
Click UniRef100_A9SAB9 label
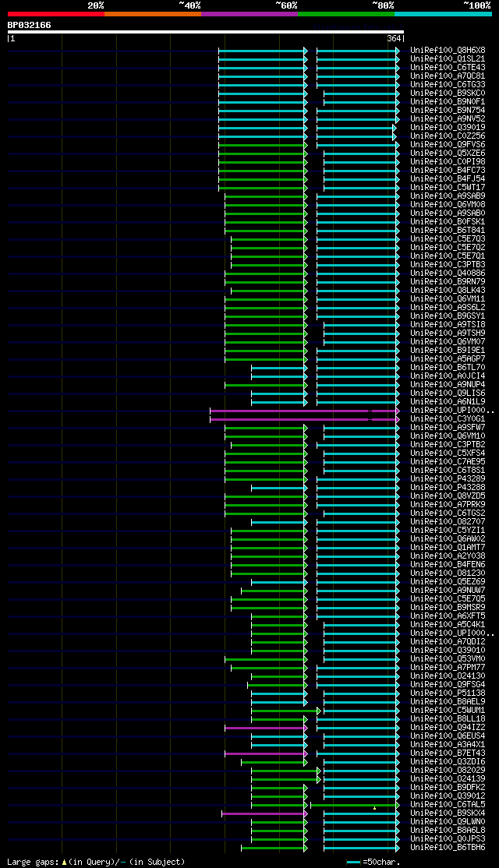point(448,196)
